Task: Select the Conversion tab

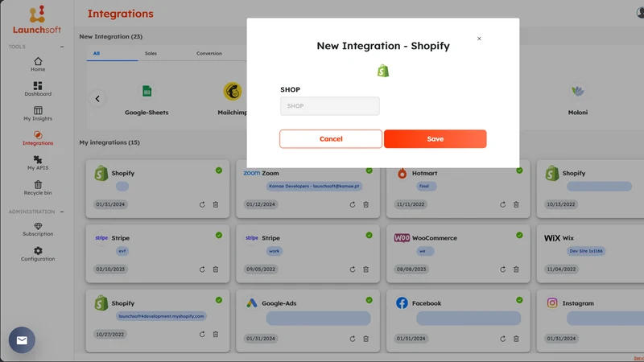Action: [209, 53]
